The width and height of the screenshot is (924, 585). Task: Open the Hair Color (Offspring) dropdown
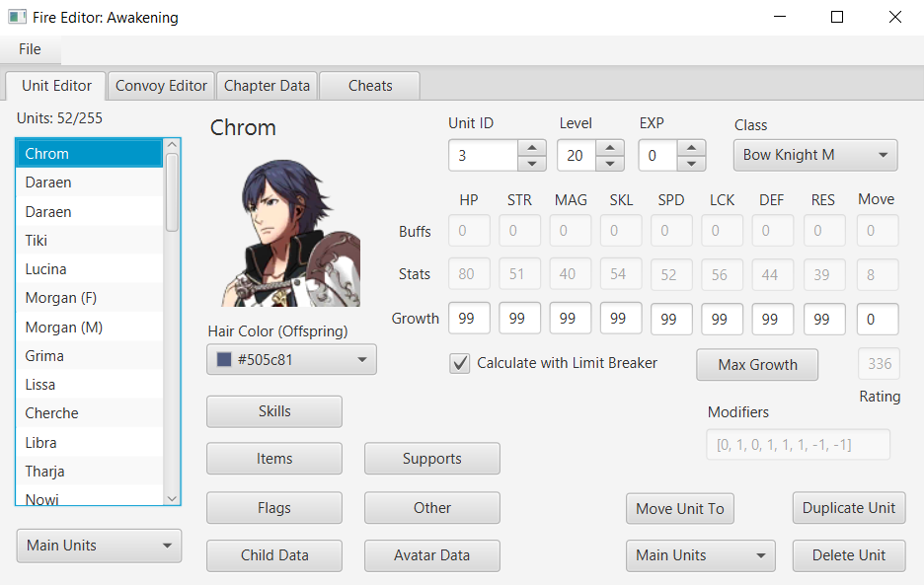point(291,359)
